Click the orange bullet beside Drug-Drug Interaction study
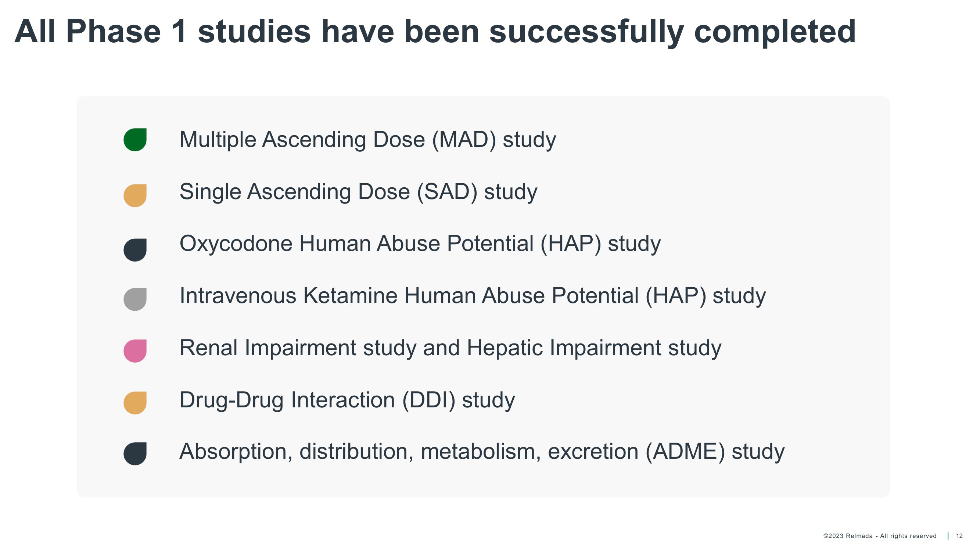Viewport: 980px width, 551px height. (x=135, y=403)
